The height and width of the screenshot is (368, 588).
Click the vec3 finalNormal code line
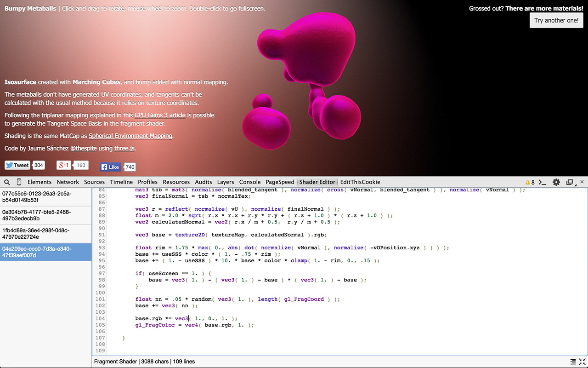click(x=193, y=196)
